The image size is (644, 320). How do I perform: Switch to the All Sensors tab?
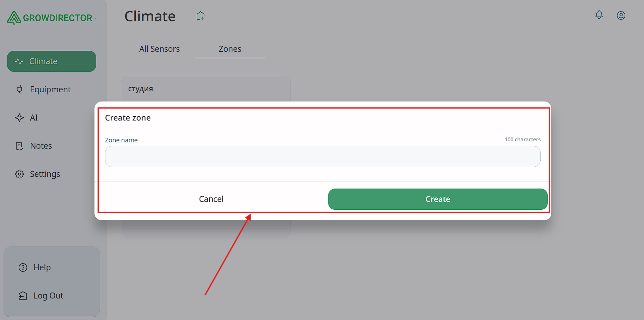pos(159,49)
